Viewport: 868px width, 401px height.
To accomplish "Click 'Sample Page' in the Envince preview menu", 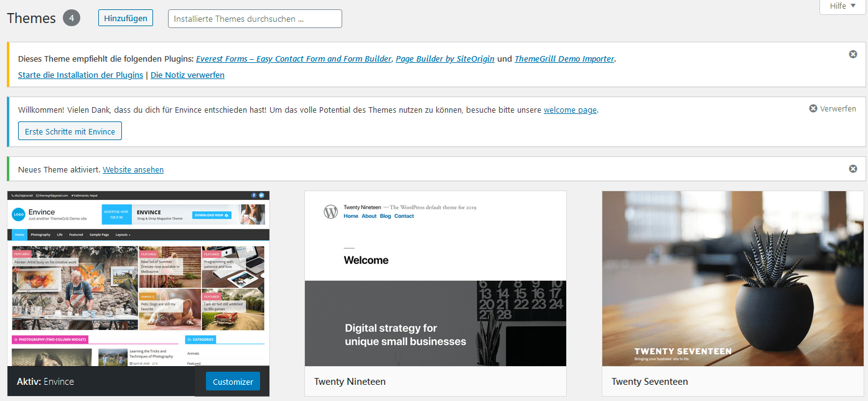I will (x=99, y=235).
